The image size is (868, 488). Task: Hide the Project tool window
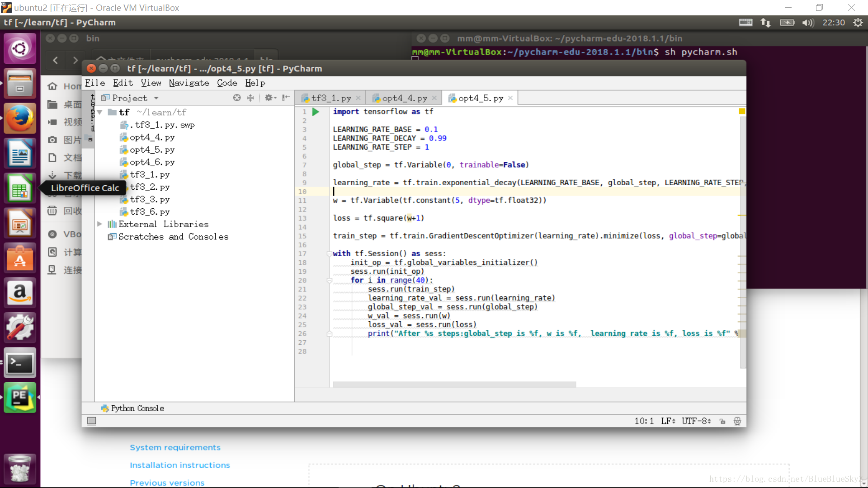[x=286, y=98]
